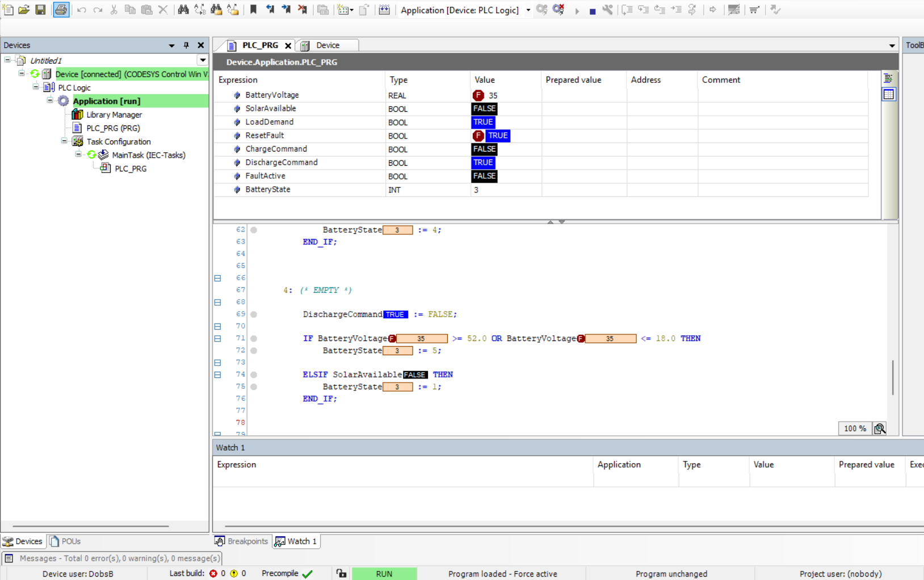Switch to Devices panel tab
The width and height of the screenshot is (924, 580).
point(23,541)
